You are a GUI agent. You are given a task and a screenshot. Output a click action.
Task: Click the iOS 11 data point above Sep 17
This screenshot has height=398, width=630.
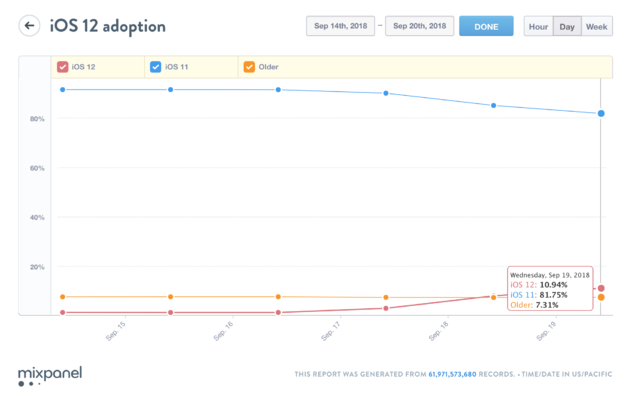click(x=386, y=93)
